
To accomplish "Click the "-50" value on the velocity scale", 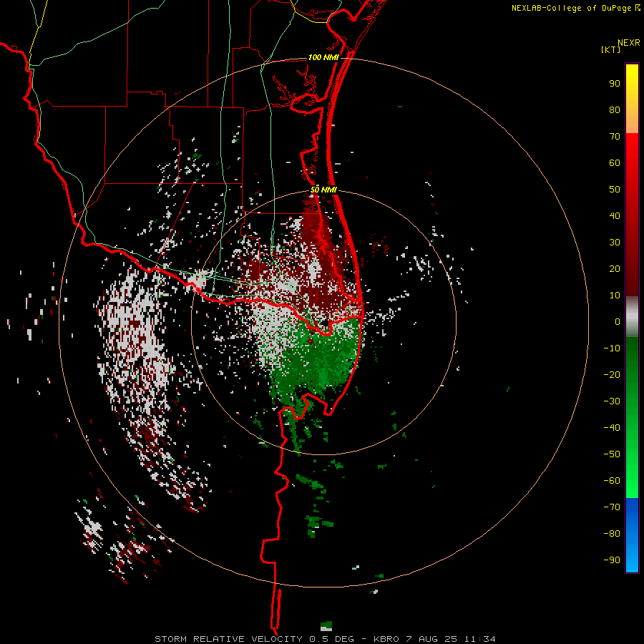I will 612,454.
